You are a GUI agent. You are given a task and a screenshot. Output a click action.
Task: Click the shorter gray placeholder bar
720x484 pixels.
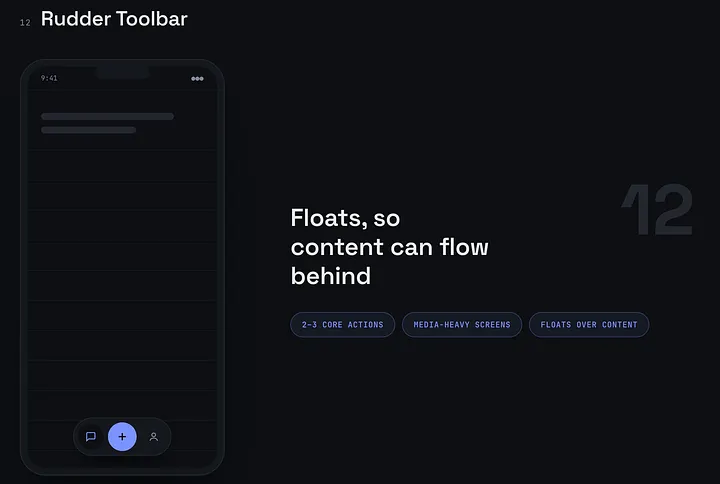pyautogui.click(x=89, y=130)
